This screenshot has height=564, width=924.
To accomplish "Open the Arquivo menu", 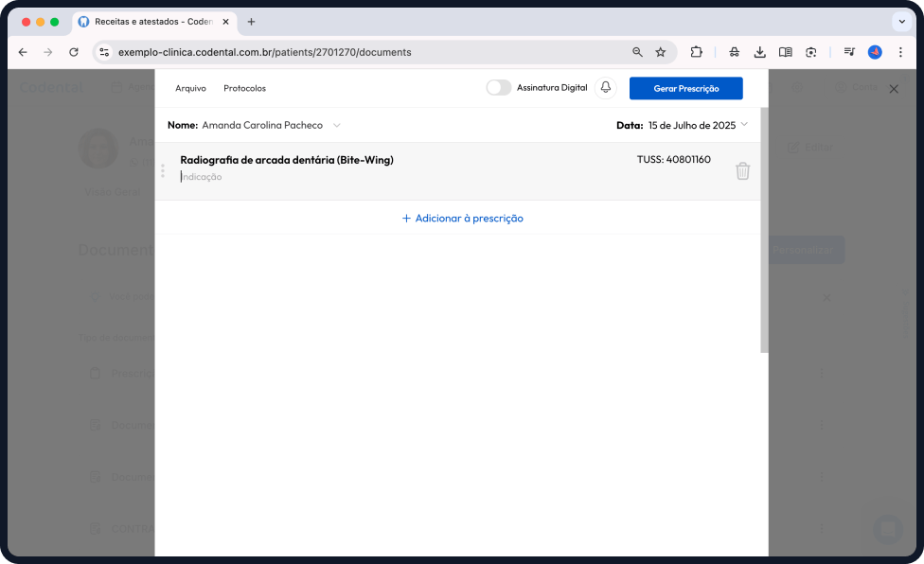I will tap(190, 88).
